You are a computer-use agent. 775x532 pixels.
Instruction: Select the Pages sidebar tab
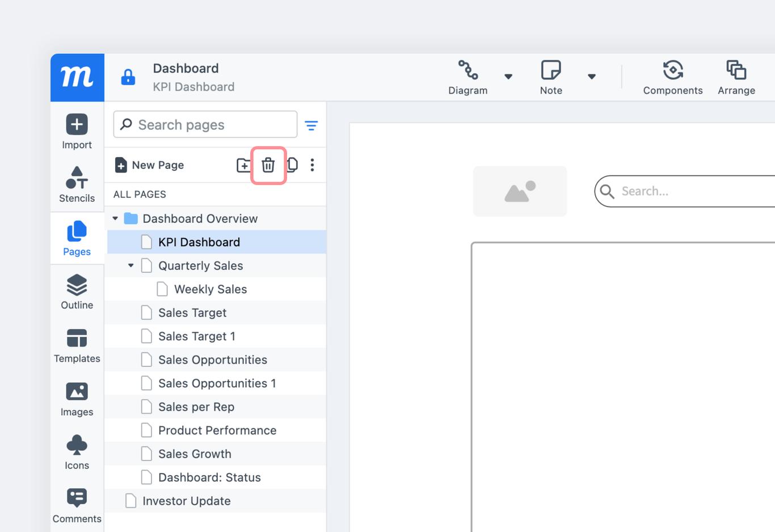coord(77,238)
